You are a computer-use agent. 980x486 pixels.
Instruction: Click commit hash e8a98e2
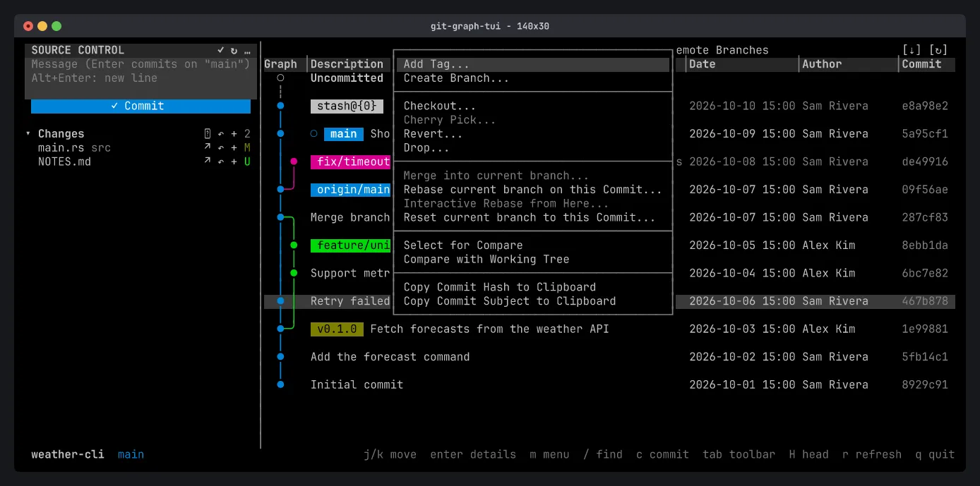[925, 106]
